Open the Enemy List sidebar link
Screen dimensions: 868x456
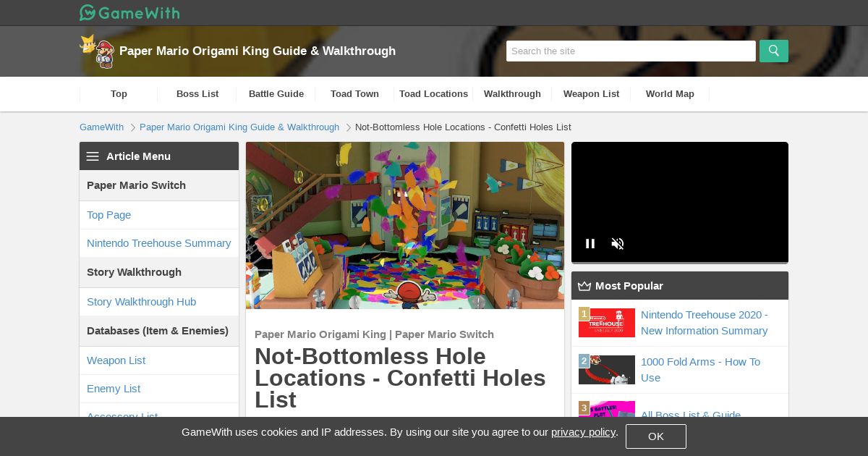pos(159,389)
